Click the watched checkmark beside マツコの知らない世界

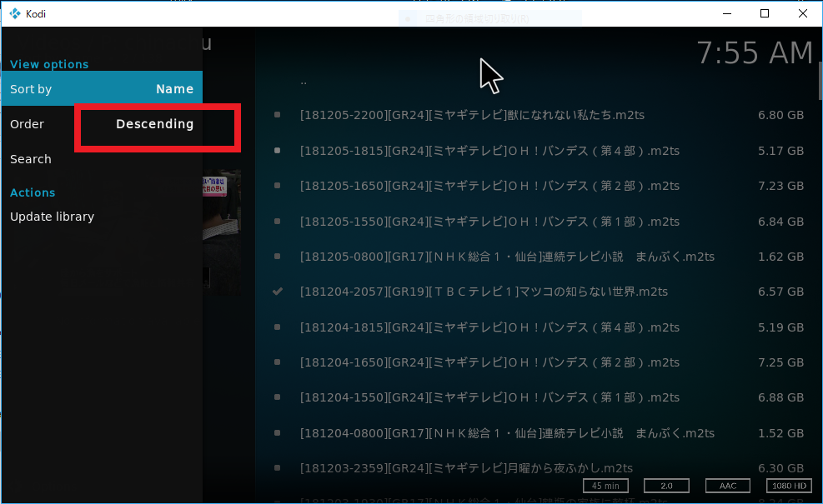[277, 292]
